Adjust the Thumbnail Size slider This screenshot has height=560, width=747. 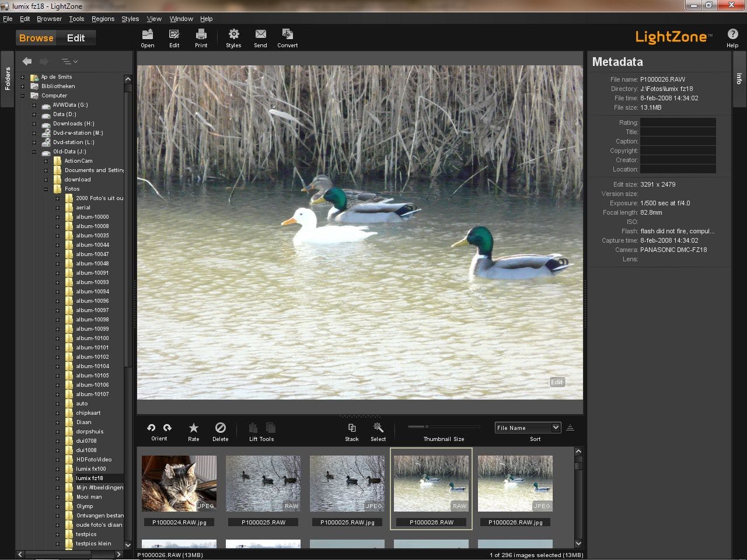[x=427, y=426]
